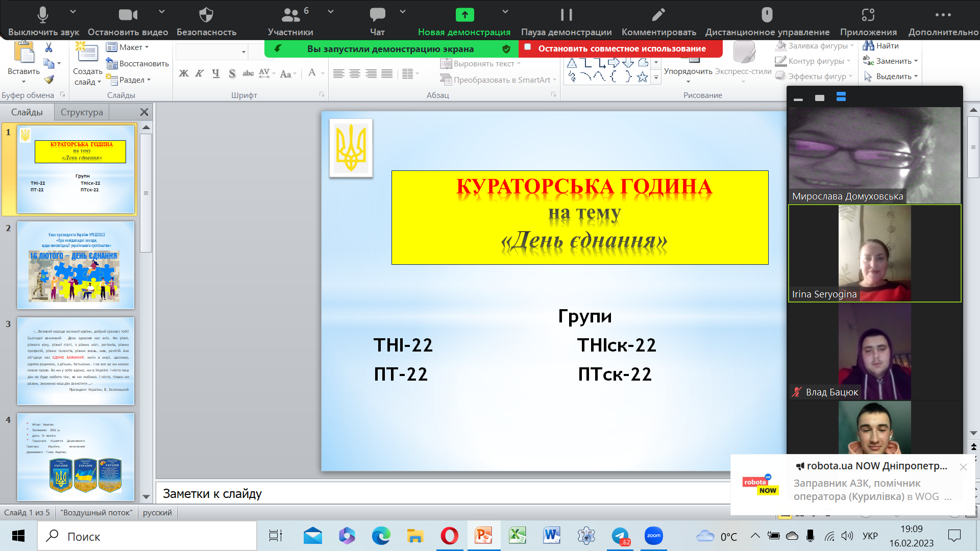Toggle italic text formatting

[x=200, y=73]
